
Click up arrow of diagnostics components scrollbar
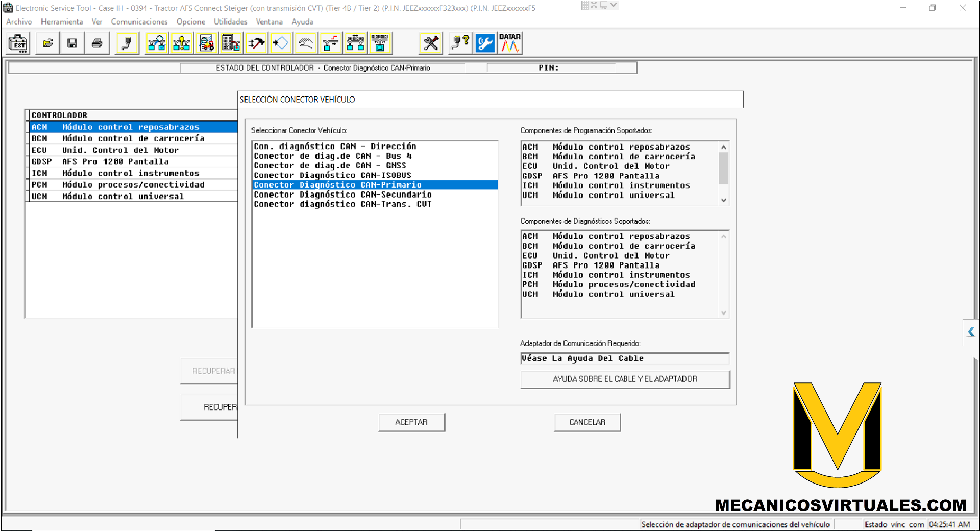(x=723, y=236)
